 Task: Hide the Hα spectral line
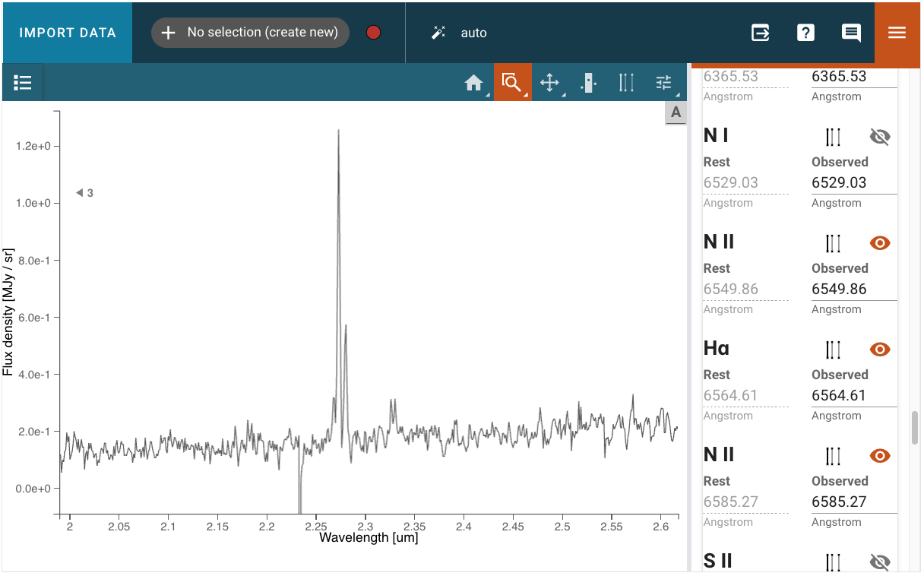coord(879,350)
